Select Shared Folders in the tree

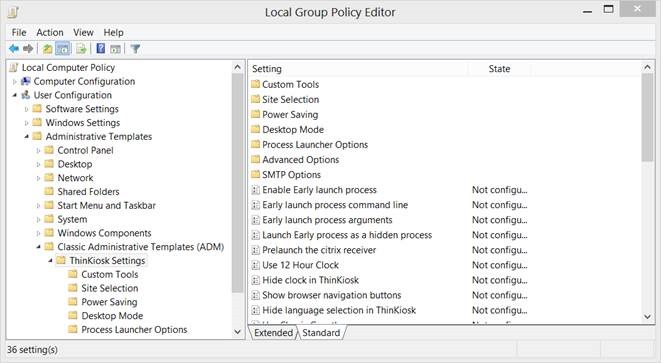coord(88,191)
